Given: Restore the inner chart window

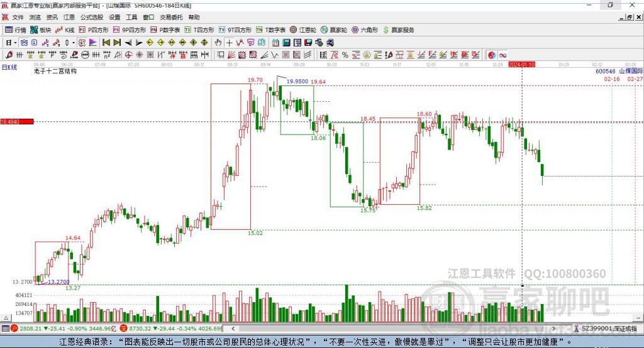Looking at the screenshot, I should coord(630,17).
